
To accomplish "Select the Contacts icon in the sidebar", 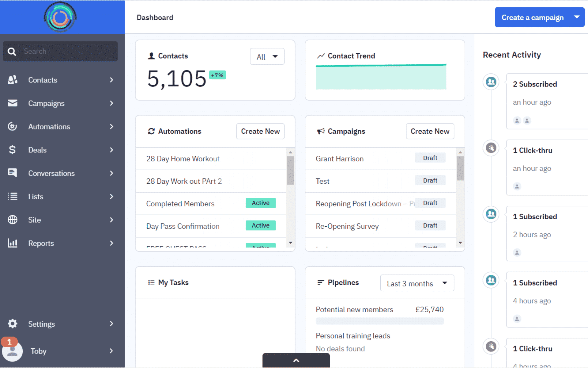I will point(12,80).
